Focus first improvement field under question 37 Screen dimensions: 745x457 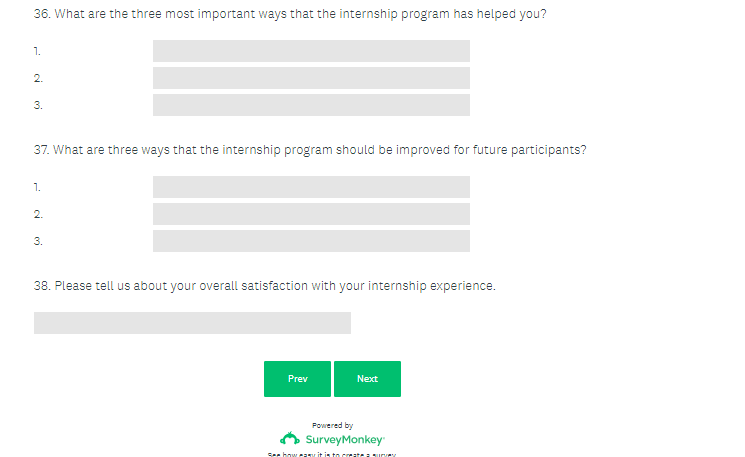tap(311, 187)
